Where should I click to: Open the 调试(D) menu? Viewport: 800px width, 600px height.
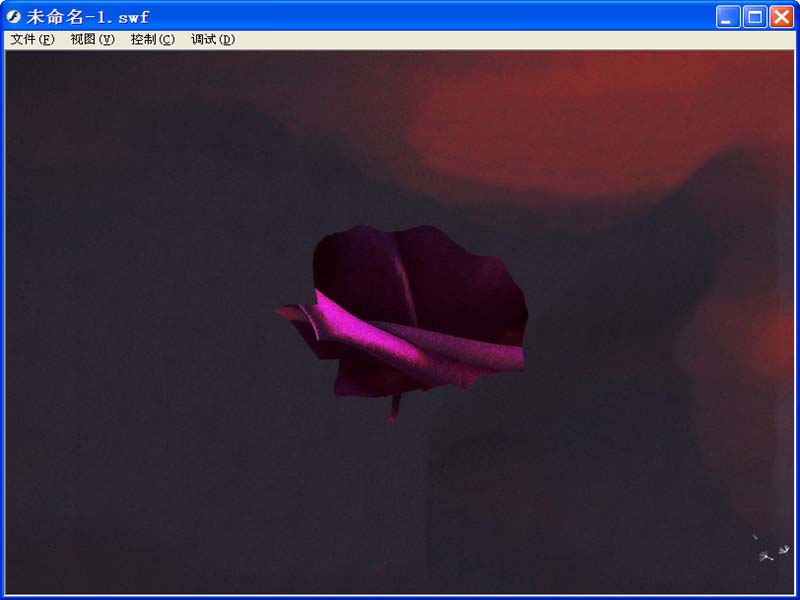(213, 39)
